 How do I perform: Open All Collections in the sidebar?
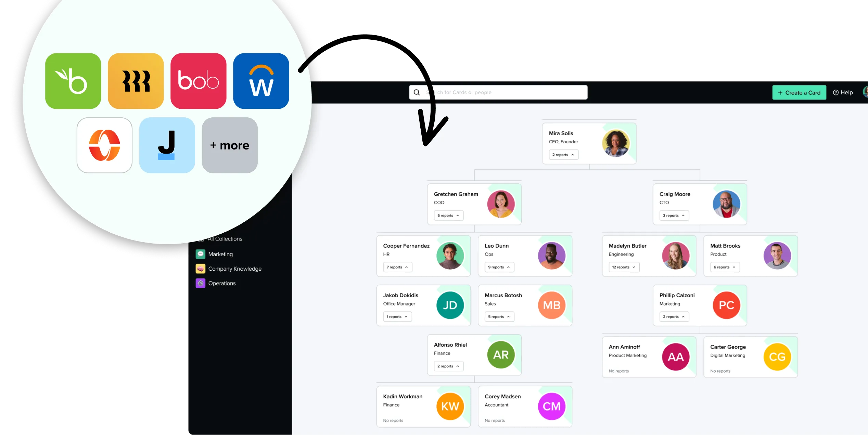[225, 239]
